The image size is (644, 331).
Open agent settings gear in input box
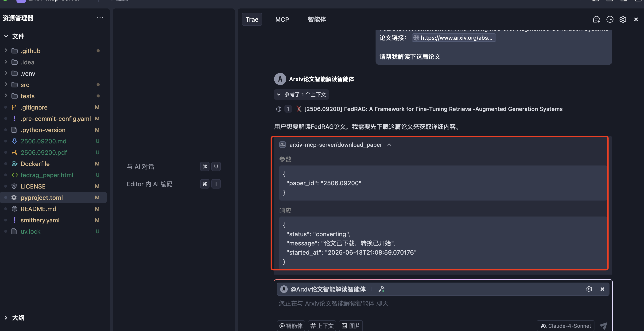tap(589, 289)
